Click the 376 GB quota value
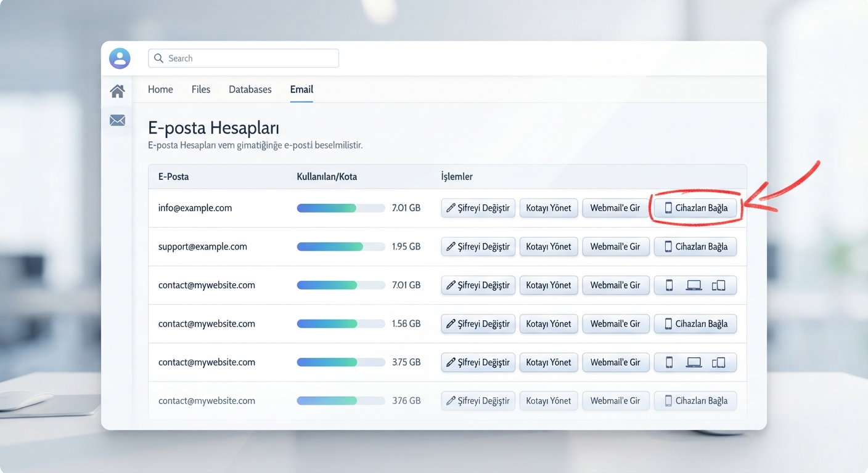This screenshot has width=868, height=473. tap(406, 401)
